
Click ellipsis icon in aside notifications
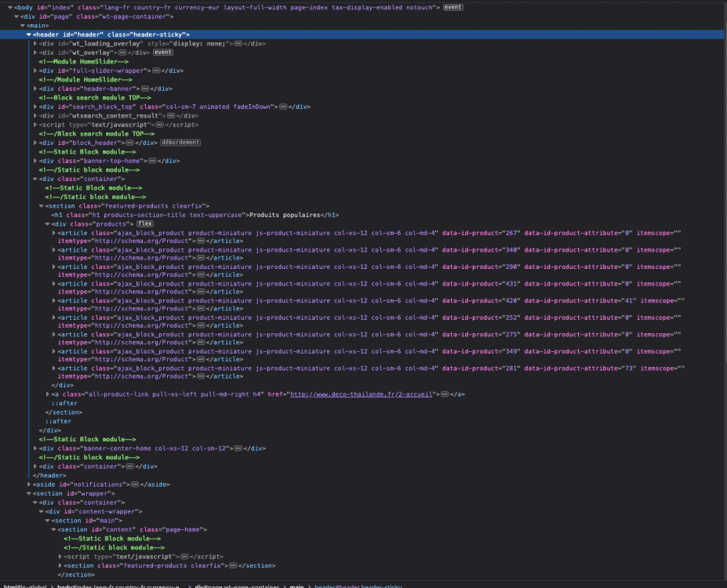pos(135,485)
